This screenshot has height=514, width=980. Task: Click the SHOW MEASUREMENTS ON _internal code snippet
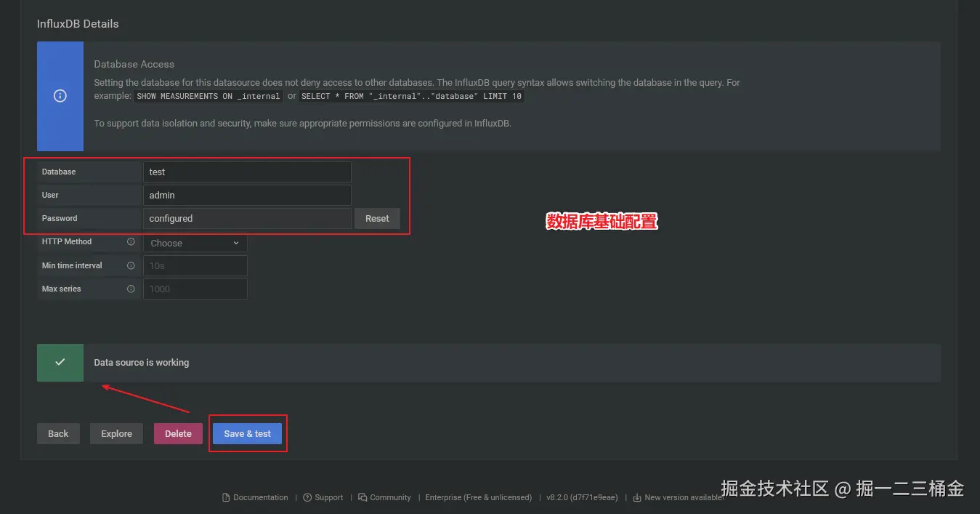(x=208, y=96)
